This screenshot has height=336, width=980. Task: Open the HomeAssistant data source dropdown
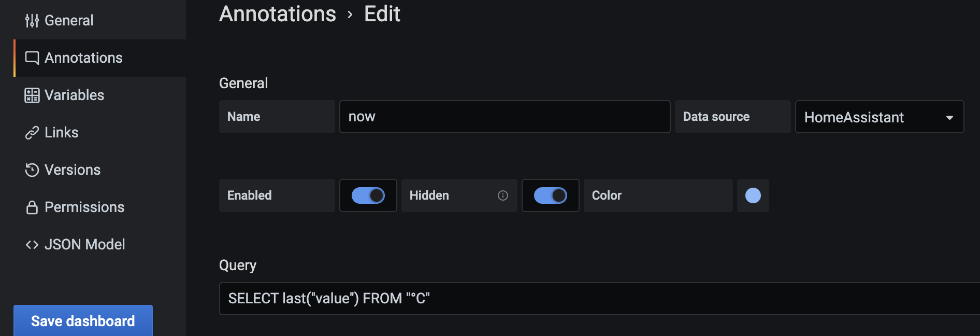point(879,117)
